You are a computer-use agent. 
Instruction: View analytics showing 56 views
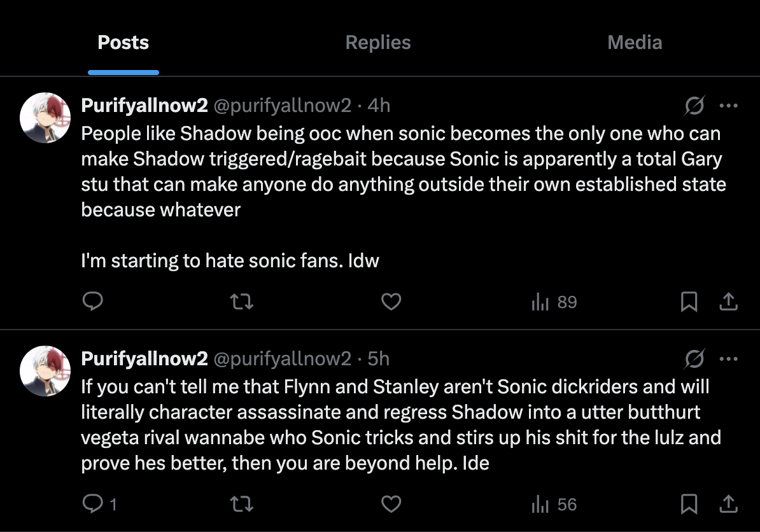coord(554,505)
